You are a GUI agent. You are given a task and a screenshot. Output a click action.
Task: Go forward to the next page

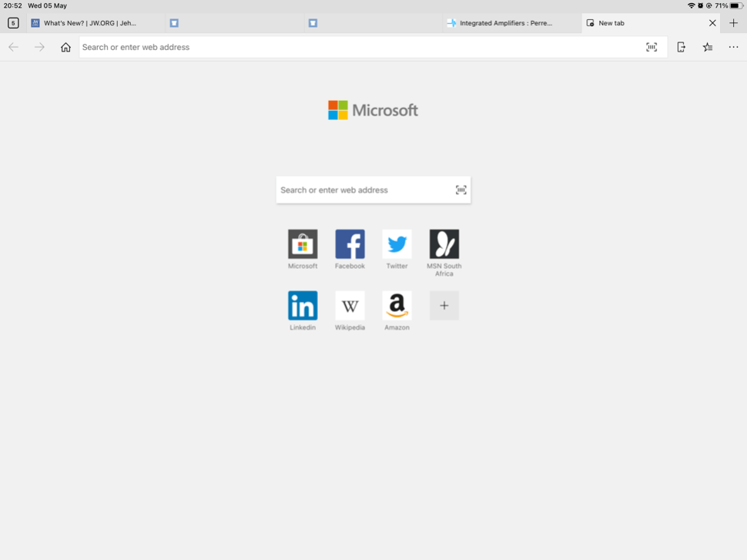coord(39,47)
